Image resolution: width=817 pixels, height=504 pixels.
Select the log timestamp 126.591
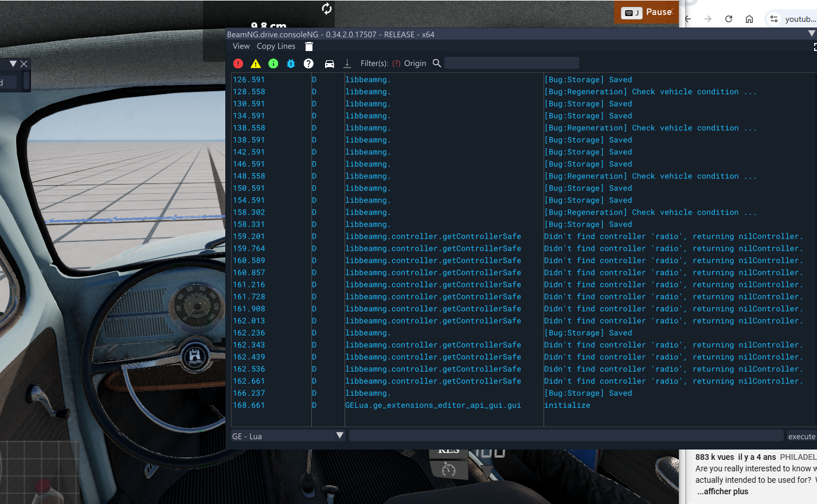tap(249, 80)
